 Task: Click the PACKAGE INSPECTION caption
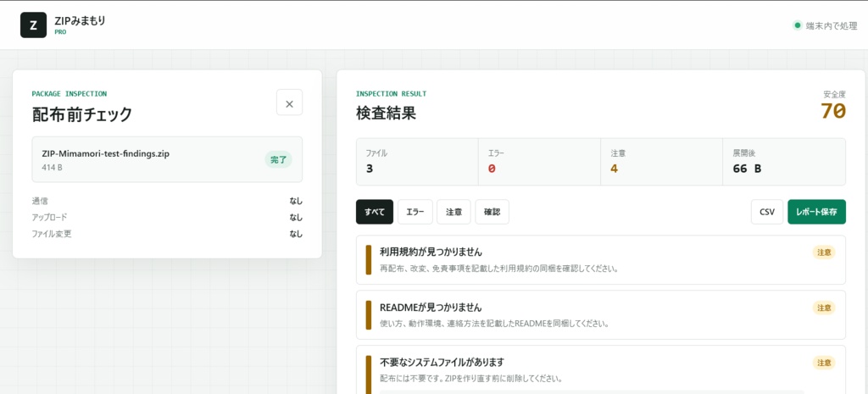[70, 93]
